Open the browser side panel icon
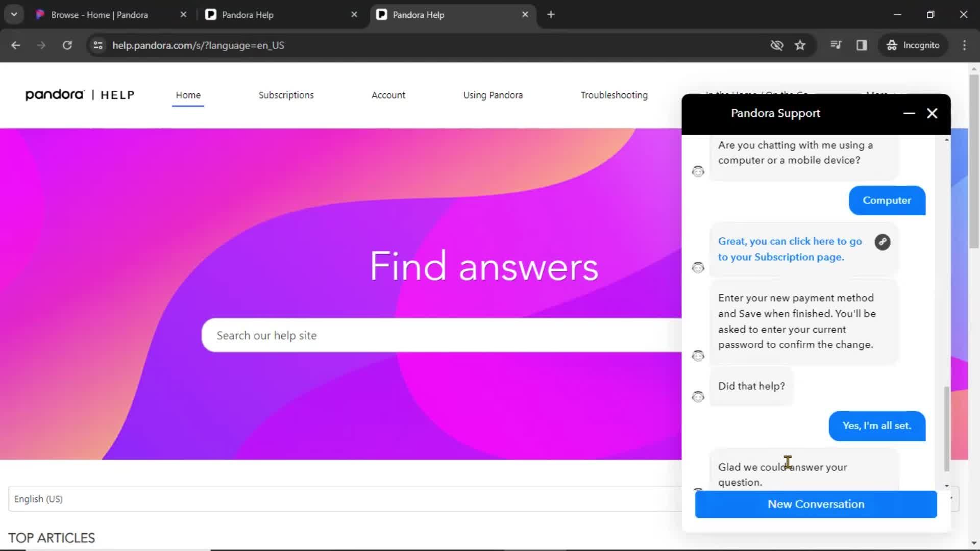Image resolution: width=980 pixels, height=551 pixels. coord(862,45)
